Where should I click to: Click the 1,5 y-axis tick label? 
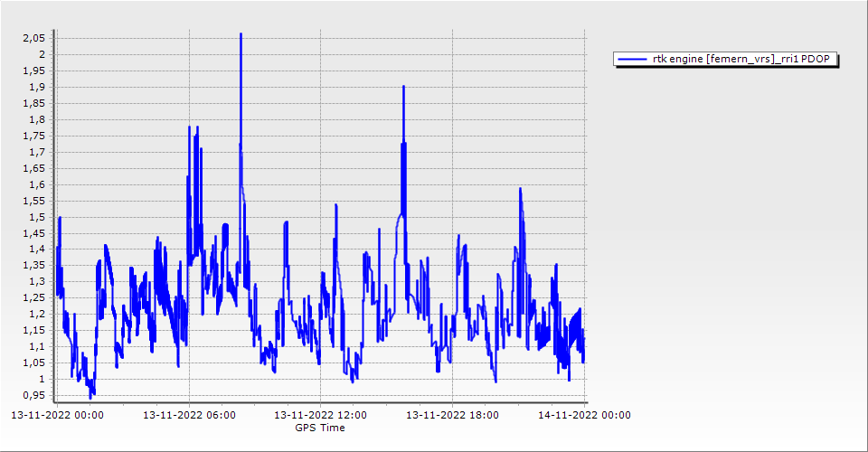[x=38, y=217]
